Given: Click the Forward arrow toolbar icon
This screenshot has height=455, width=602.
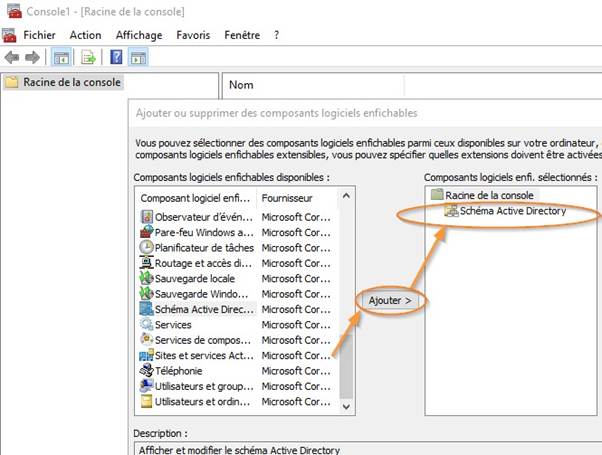Looking at the screenshot, I should [x=32, y=58].
